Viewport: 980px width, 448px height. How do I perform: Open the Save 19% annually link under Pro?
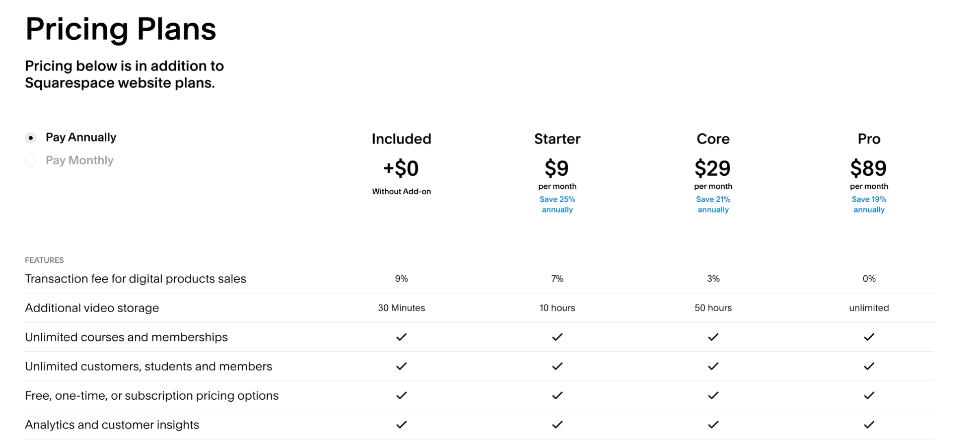coord(869,204)
